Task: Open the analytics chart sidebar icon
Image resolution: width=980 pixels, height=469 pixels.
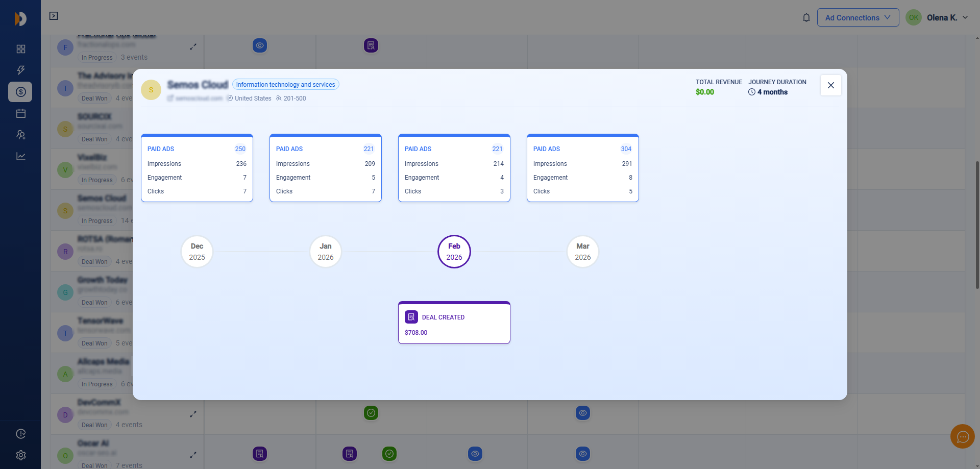Action: pyautogui.click(x=21, y=156)
